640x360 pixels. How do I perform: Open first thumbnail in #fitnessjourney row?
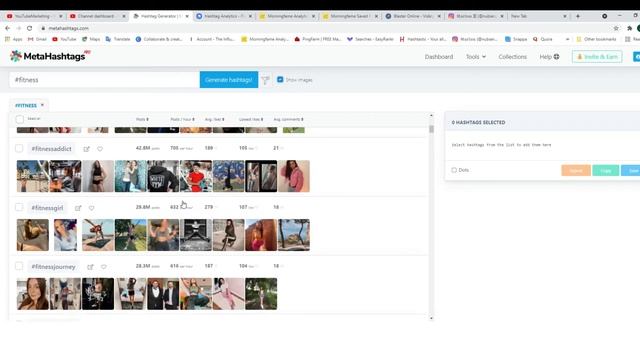[x=33, y=294]
